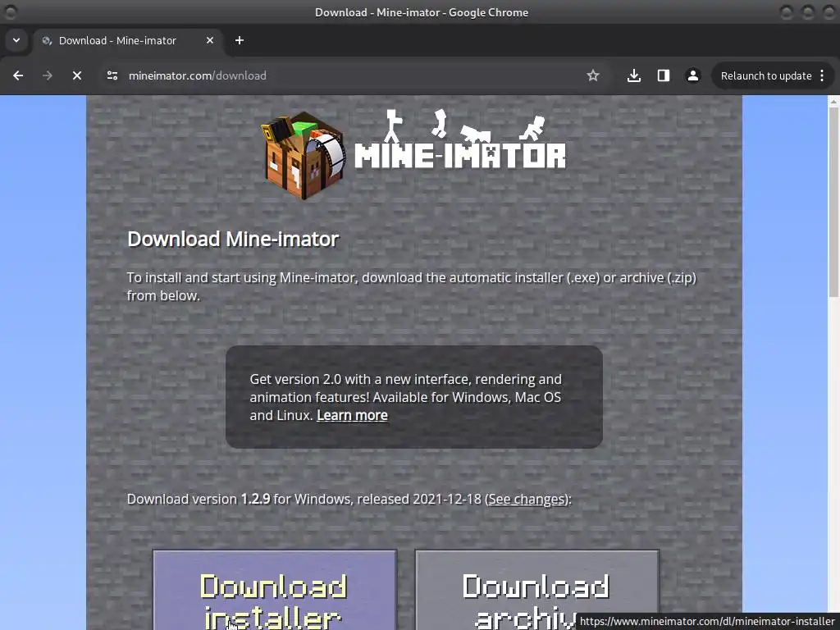Stop loading the page
The image size is (840, 630).
[77, 75]
